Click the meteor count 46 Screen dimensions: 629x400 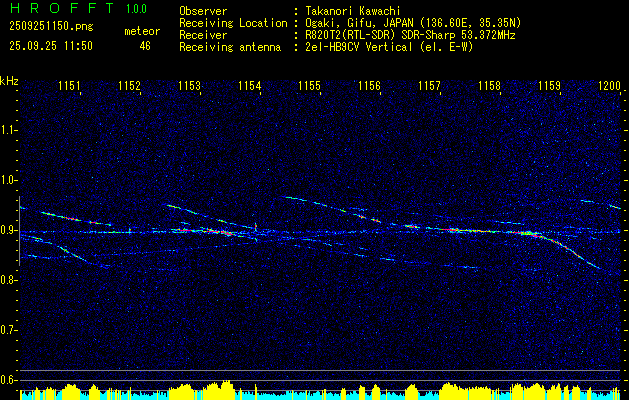pyautogui.click(x=145, y=46)
